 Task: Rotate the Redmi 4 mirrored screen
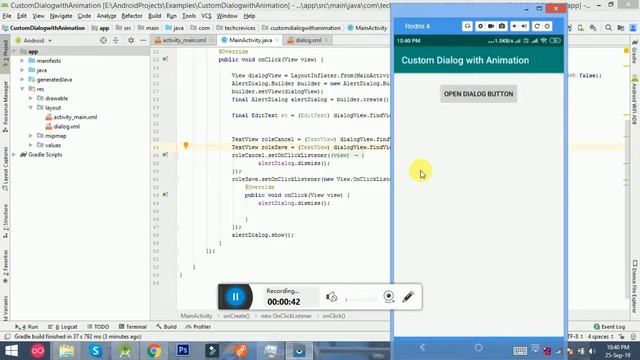coord(537,26)
